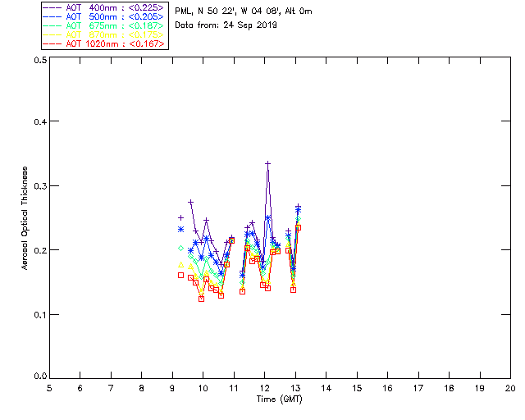Click the 0.1 y-axis label
525x420 pixels.
(40, 315)
